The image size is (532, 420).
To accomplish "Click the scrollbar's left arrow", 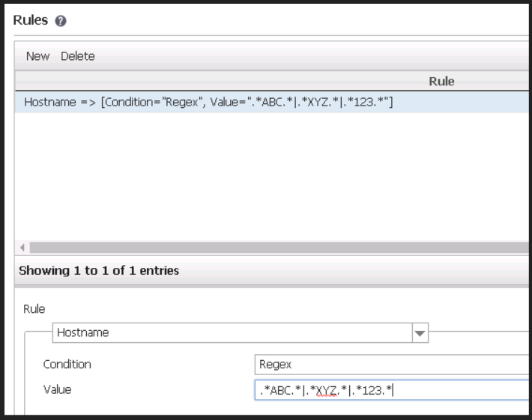I will (20, 247).
